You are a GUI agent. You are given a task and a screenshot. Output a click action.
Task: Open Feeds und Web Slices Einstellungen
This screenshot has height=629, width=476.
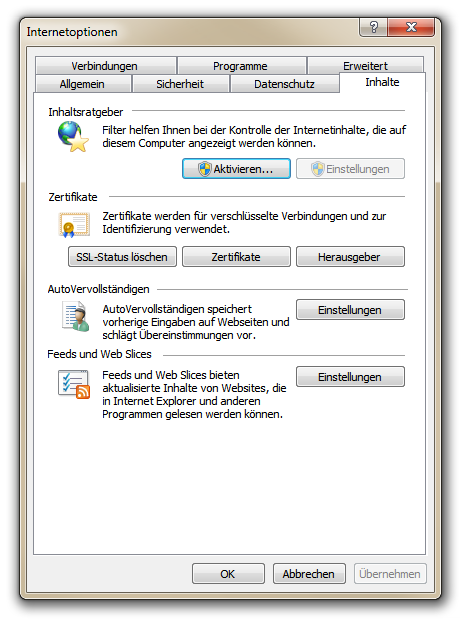tap(350, 377)
